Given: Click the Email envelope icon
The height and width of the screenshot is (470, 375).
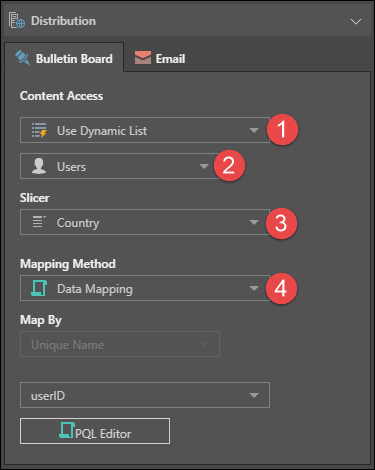Looking at the screenshot, I should (143, 58).
